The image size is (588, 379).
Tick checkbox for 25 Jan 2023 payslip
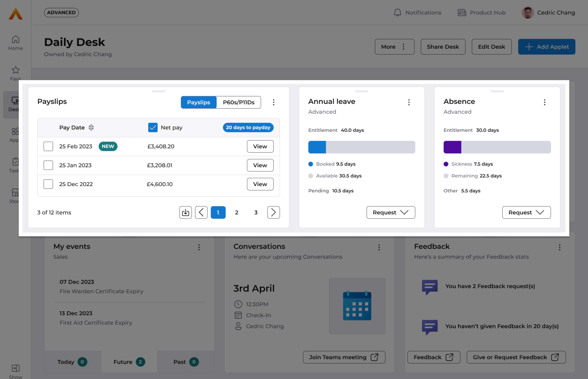(x=48, y=165)
